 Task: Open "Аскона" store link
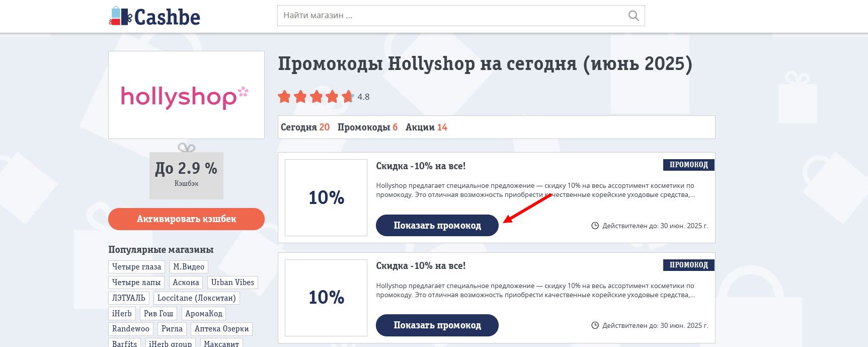(x=186, y=283)
